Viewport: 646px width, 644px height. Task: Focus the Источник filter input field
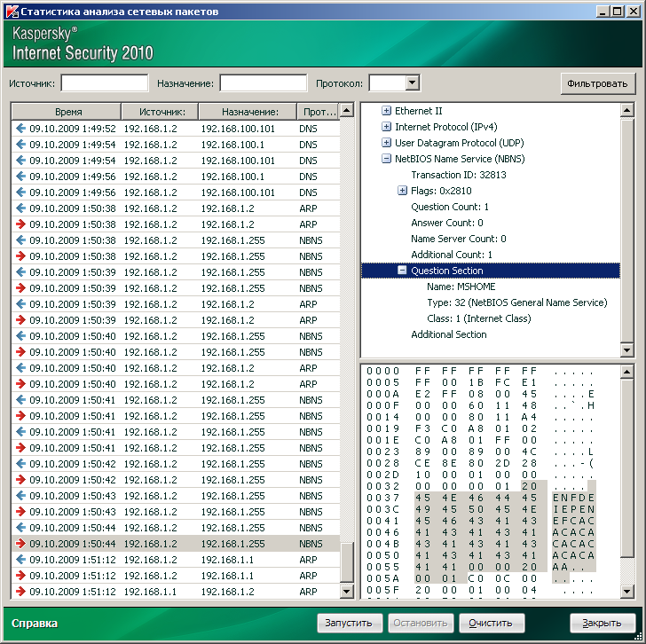tap(105, 83)
